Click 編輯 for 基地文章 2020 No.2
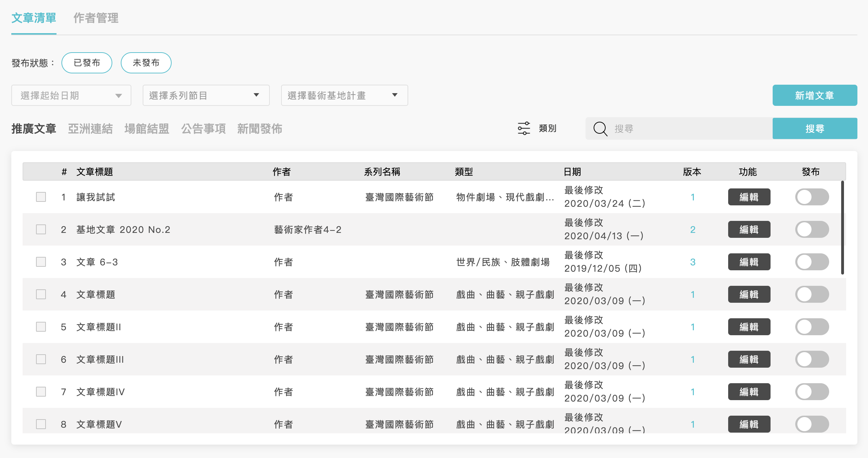 tap(749, 229)
